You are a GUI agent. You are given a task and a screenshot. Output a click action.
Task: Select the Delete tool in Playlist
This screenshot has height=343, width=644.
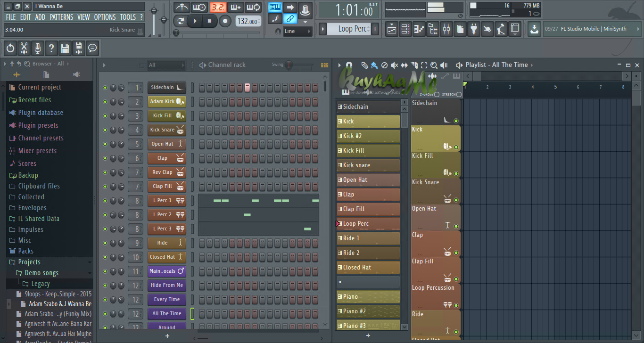(384, 65)
